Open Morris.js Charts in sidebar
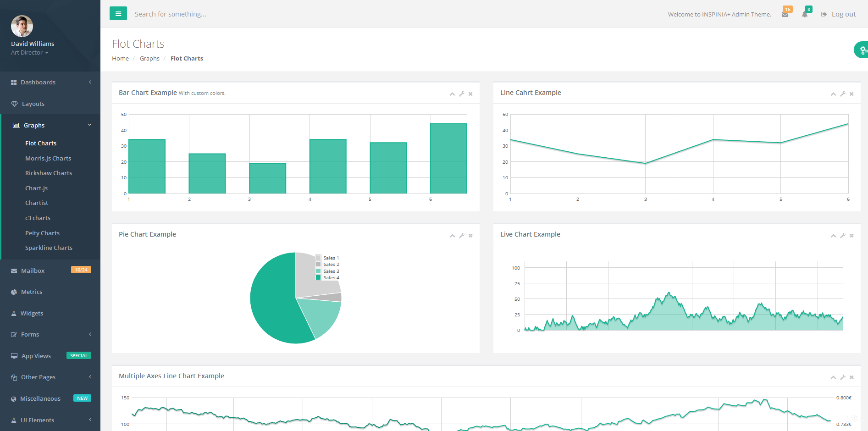 tap(48, 158)
